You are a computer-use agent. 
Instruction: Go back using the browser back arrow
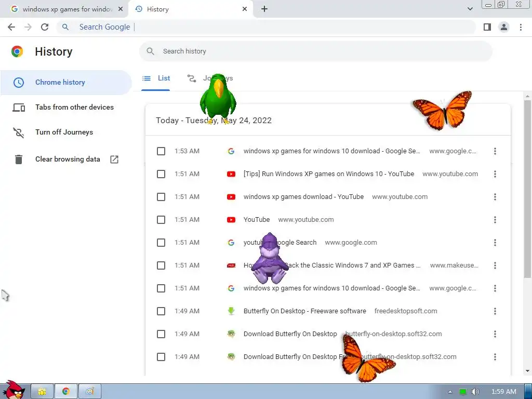pyautogui.click(x=11, y=27)
